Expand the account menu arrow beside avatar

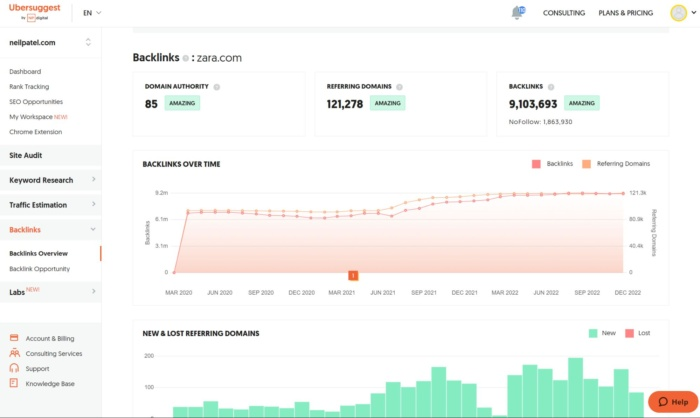(x=694, y=13)
